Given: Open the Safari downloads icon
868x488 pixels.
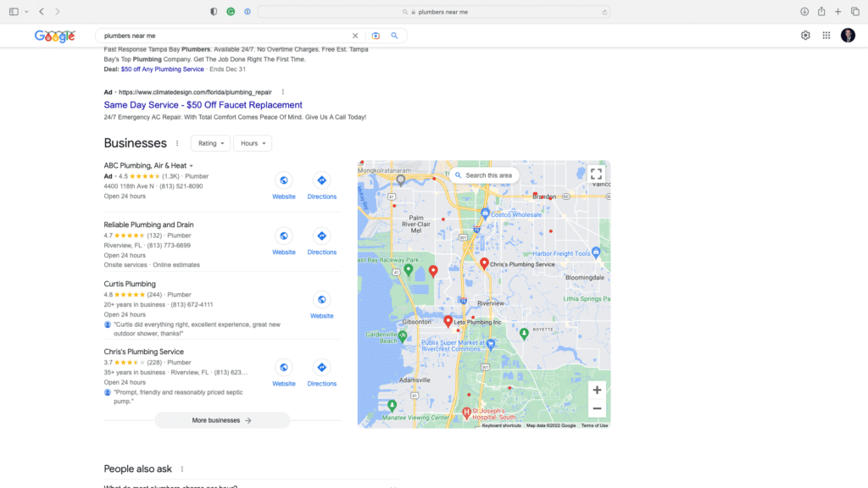Looking at the screenshot, I should click(x=804, y=12).
